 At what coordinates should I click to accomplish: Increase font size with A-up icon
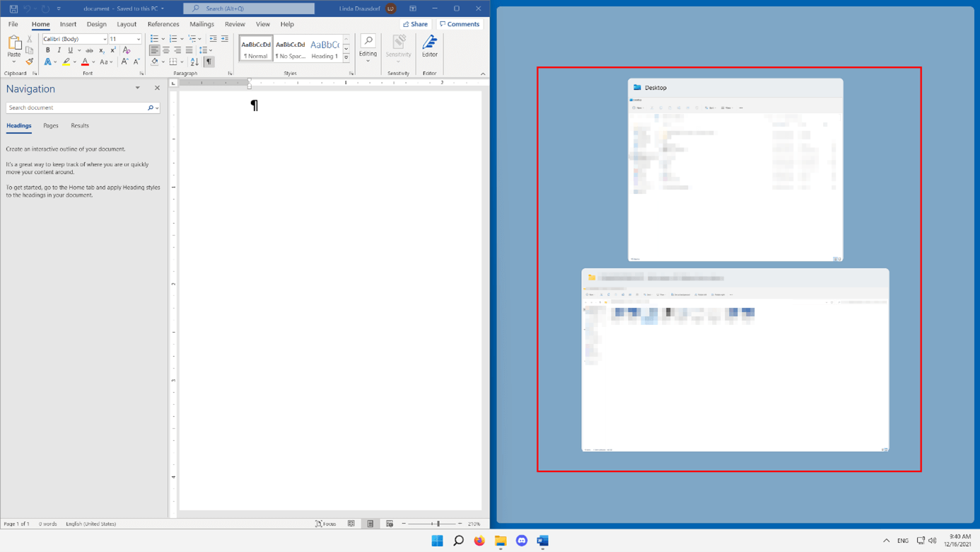point(124,62)
